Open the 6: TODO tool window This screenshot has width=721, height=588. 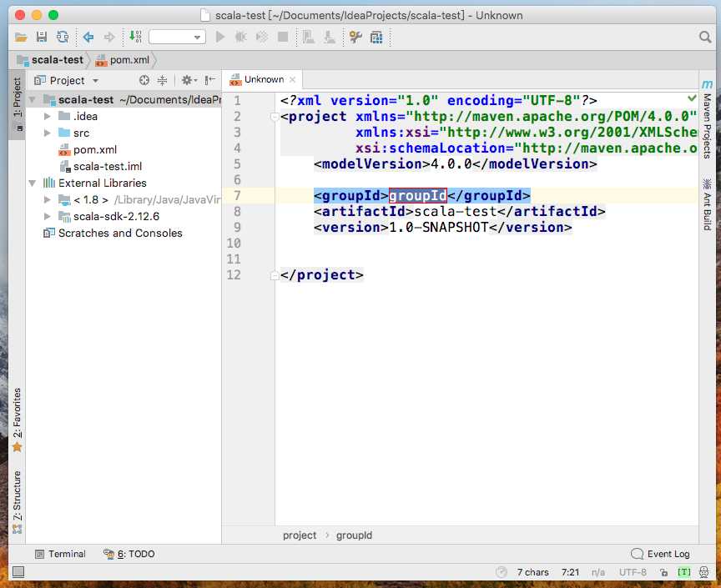129,554
